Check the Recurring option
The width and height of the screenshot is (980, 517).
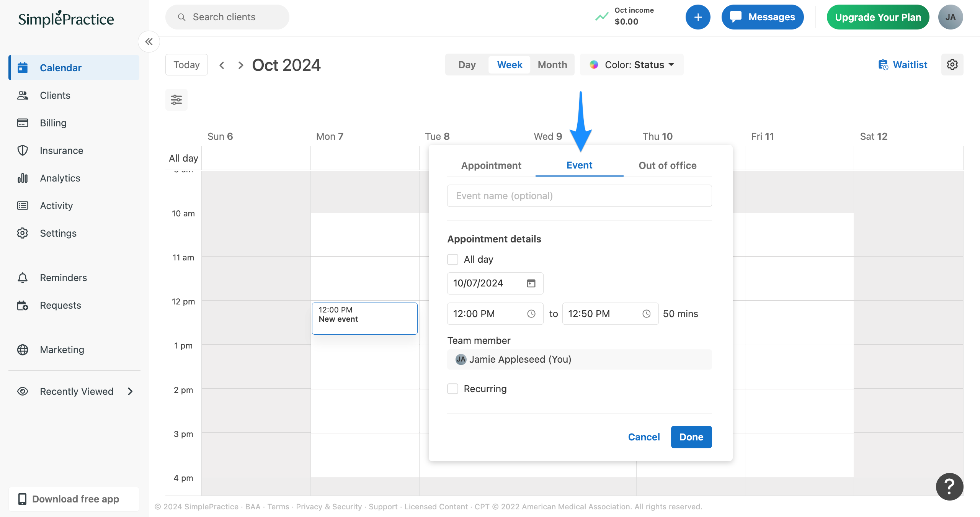click(452, 389)
